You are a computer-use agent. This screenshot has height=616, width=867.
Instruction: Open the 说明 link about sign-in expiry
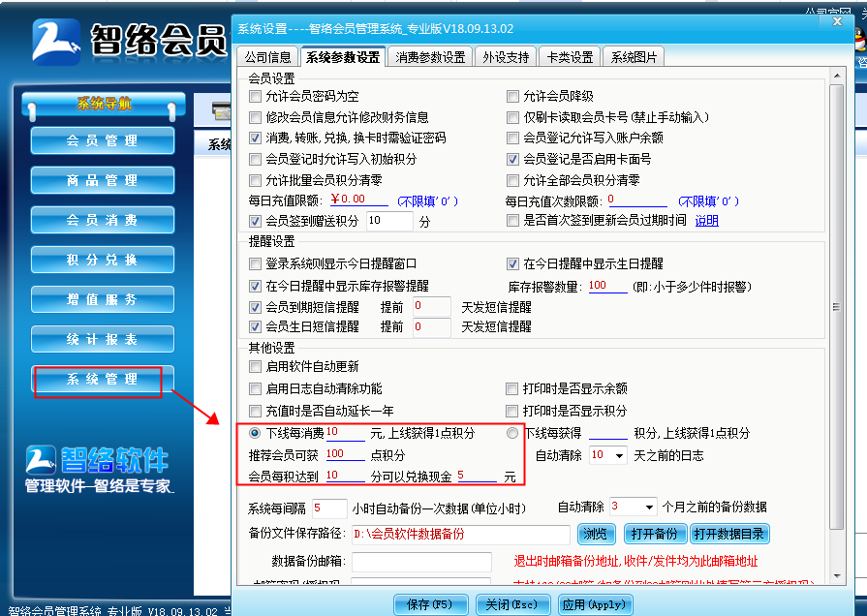706,221
